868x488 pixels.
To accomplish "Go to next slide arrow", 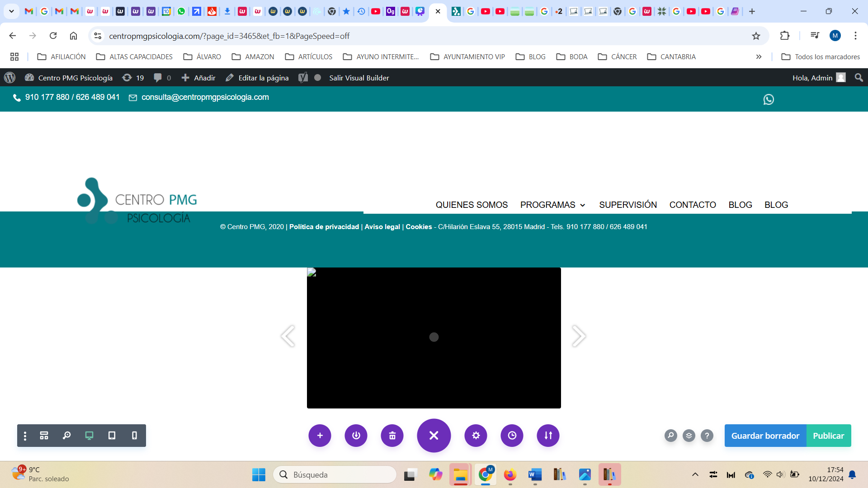I will click(579, 336).
